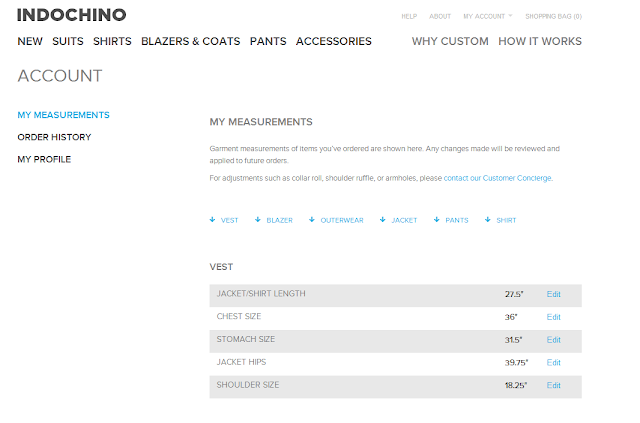Edit the Jacket/Shirt Length measurement
640x423 pixels.
[x=554, y=295]
